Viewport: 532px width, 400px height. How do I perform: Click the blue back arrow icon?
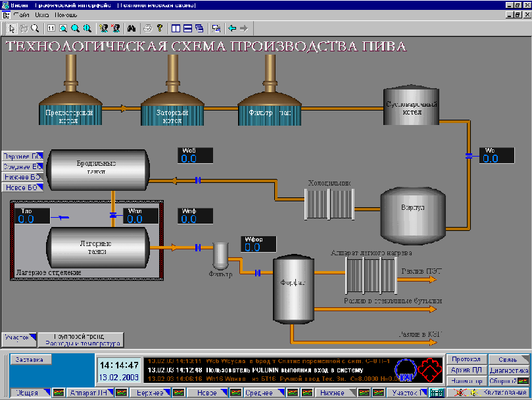coord(231,28)
